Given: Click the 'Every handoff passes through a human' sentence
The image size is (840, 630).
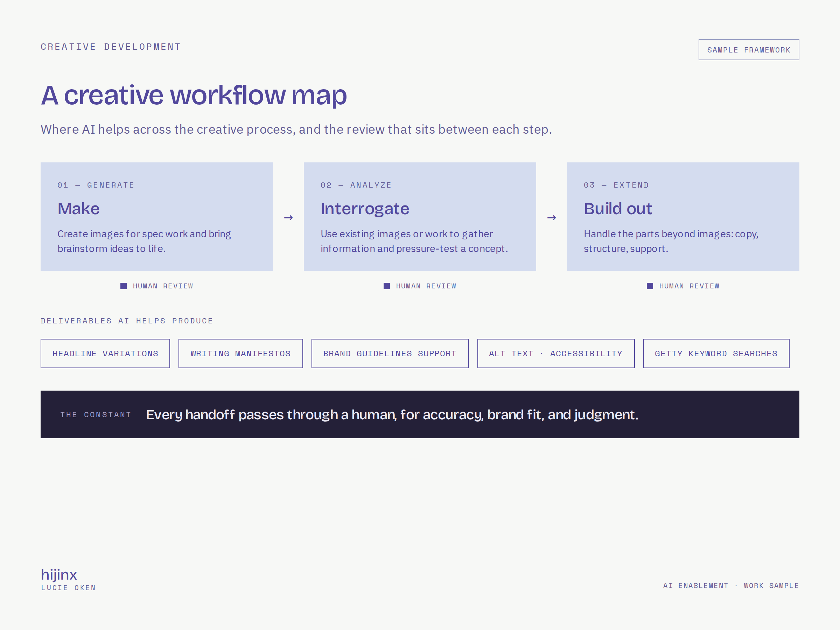Looking at the screenshot, I should (392, 415).
